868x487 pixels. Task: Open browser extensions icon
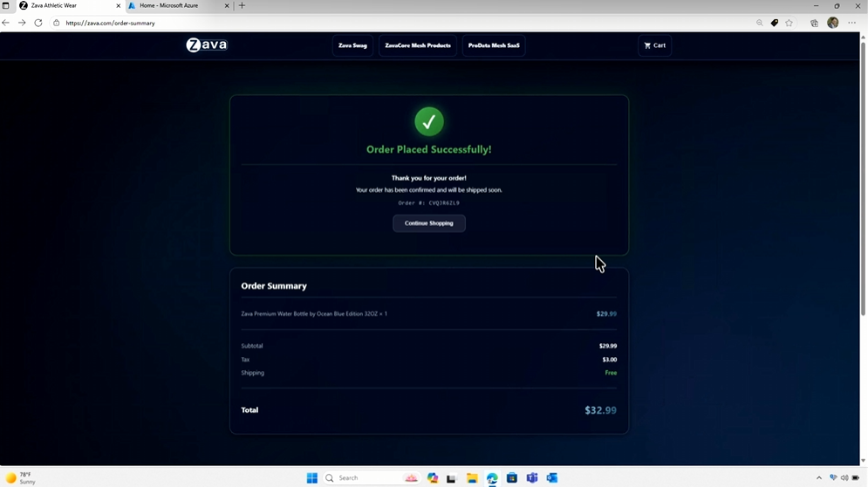[x=814, y=23]
